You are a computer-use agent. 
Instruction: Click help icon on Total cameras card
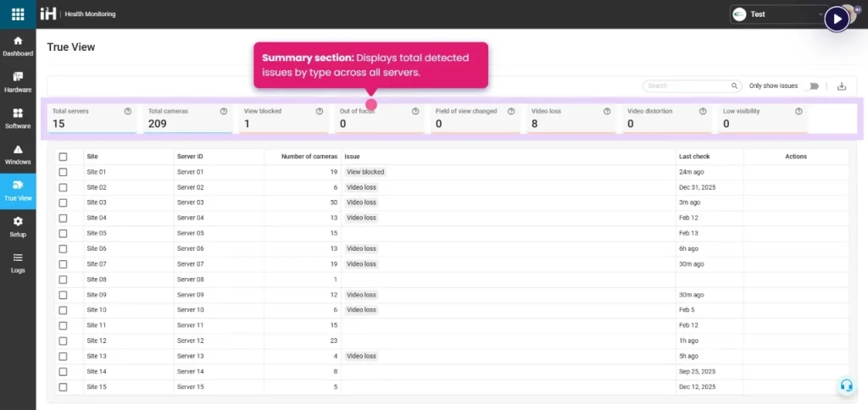coord(224,111)
